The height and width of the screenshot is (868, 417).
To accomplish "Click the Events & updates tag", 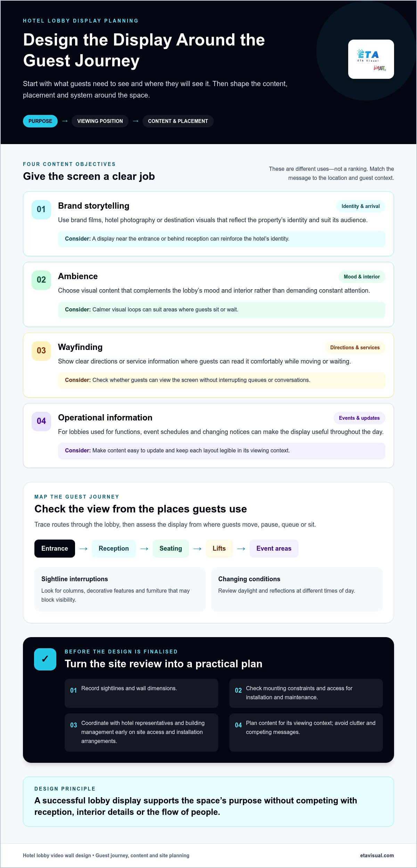I will [x=359, y=418].
